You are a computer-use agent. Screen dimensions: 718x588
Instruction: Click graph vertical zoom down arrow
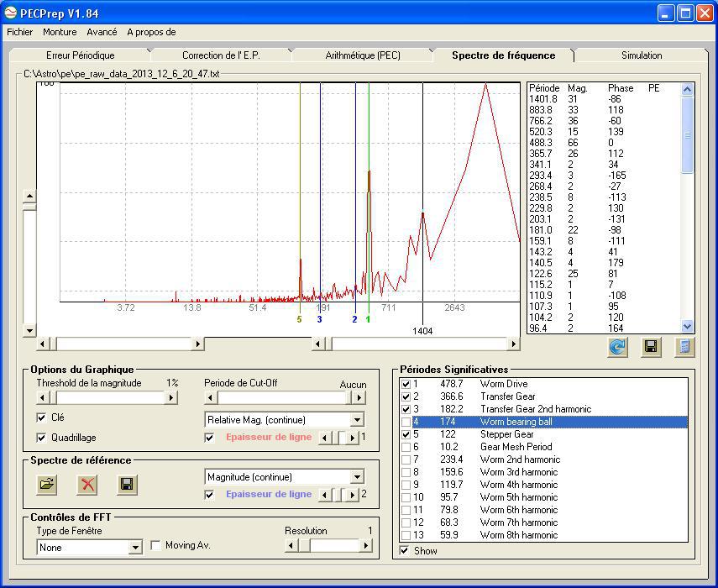pos(29,330)
